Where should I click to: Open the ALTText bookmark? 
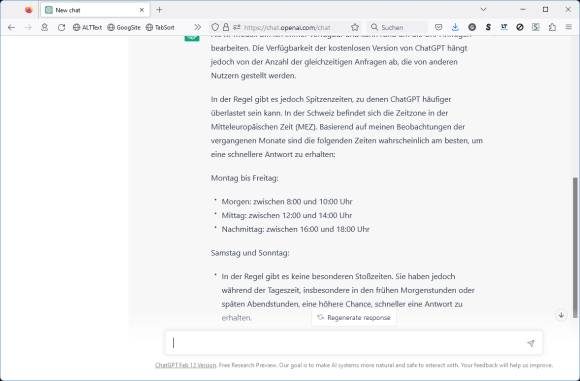coord(87,27)
